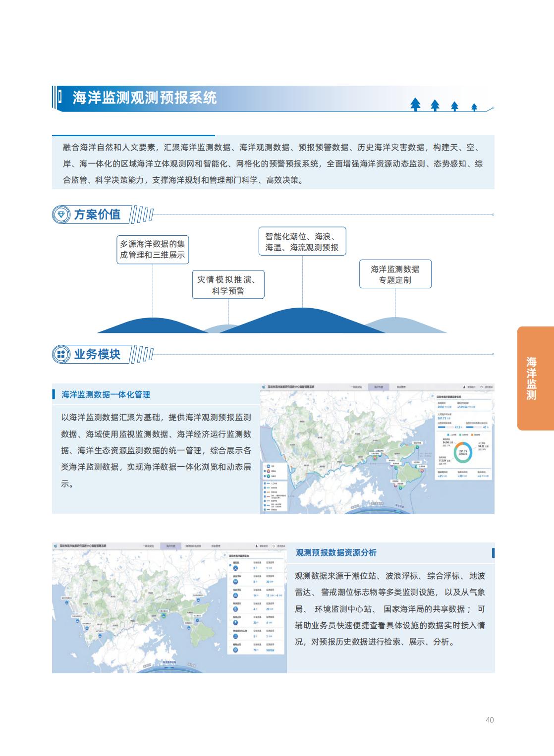This screenshot has width=554, height=756.
Task: Click the subheading 海洋监测数据一体化管理
Action: point(106,395)
